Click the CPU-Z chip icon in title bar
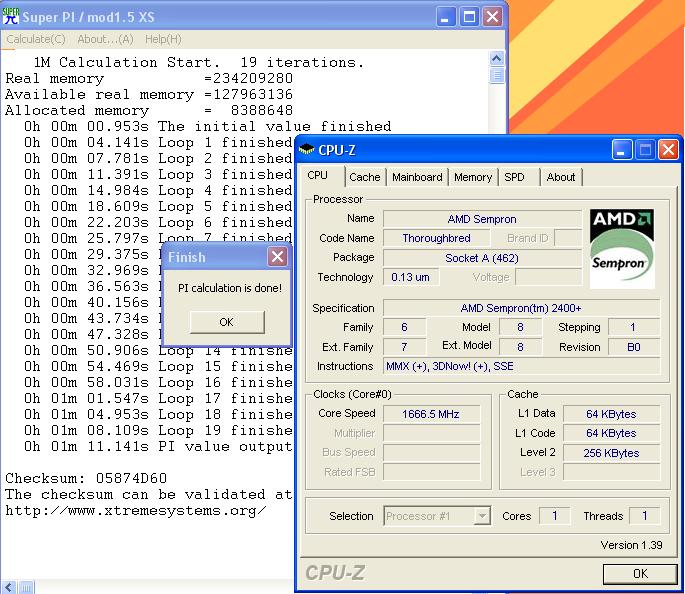685x594 pixels. click(306, 149)
